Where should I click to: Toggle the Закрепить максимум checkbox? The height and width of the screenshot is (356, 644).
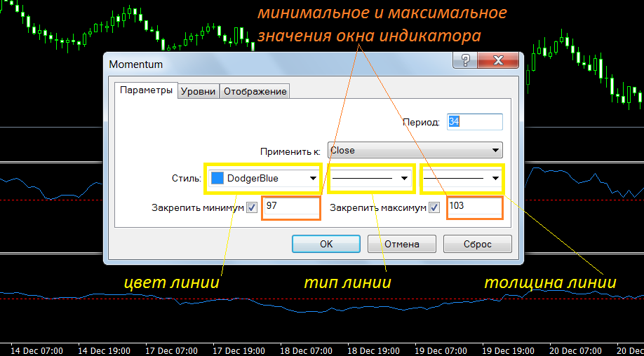pyautogui.click(x=434, y=207)
